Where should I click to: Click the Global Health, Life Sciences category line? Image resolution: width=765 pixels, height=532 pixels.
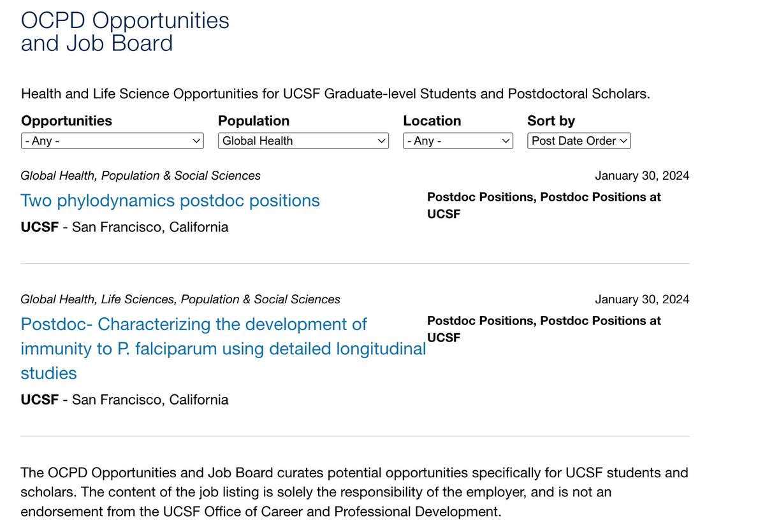coord(180,299)
